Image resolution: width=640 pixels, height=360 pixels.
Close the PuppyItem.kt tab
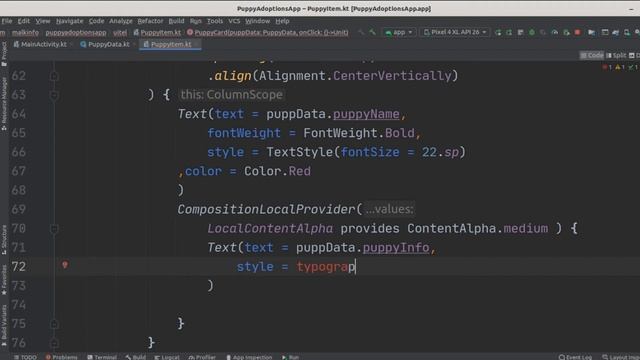point(196,44)
